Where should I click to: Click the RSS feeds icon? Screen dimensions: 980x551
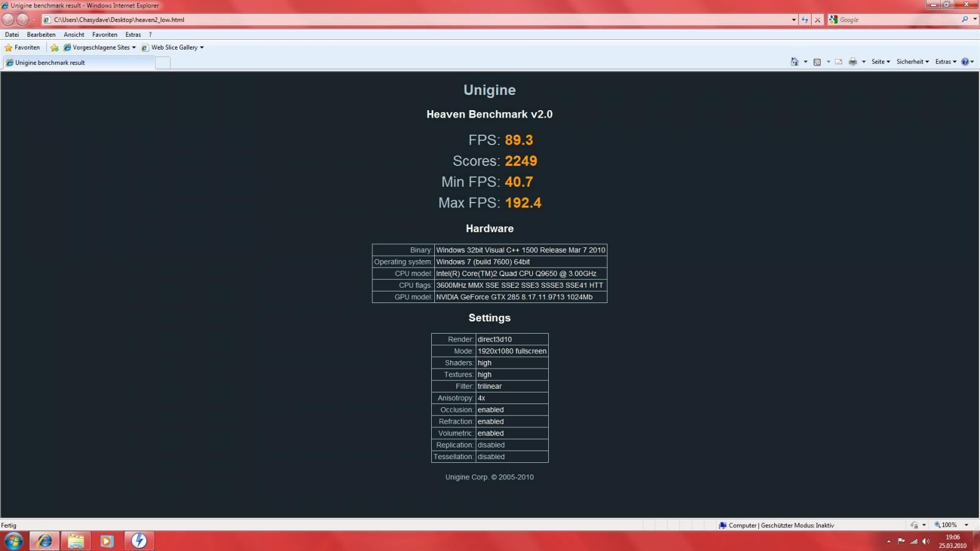tap(817, 62)
